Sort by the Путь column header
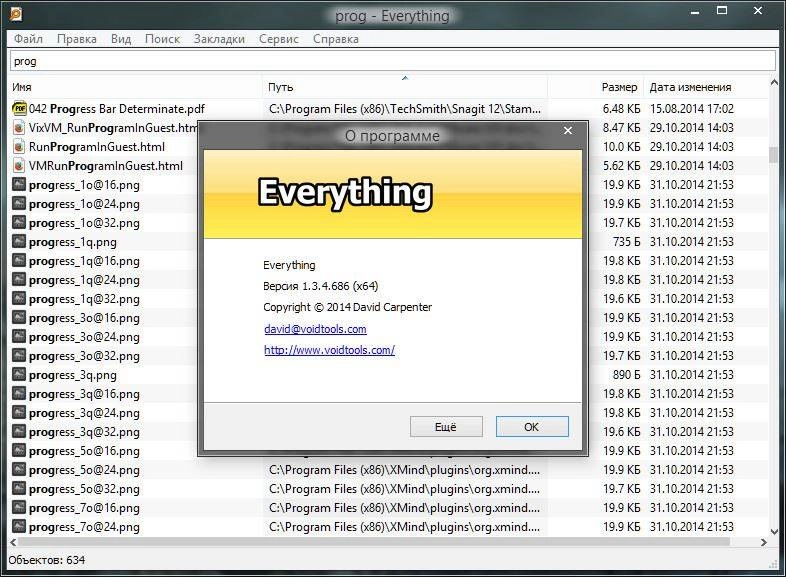This screenshot has width=786, height=577. coord(405,87)
